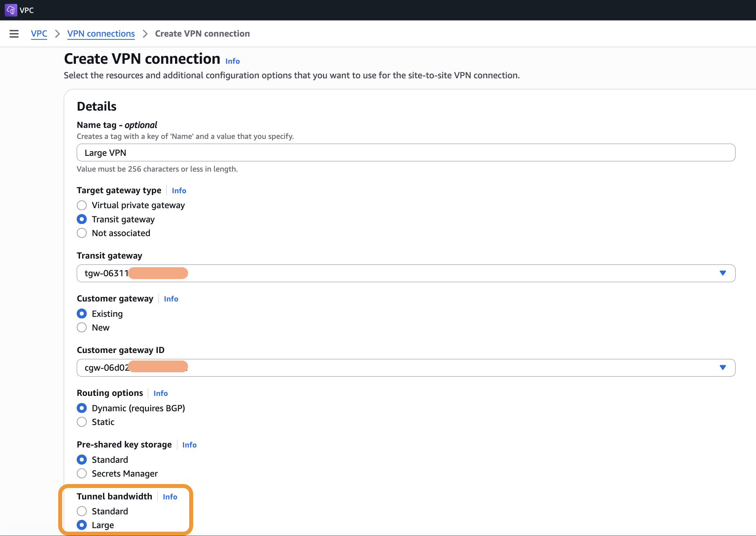Image resolution: width=756 pixels, height=536 pixels.
Task: Go to VPN connections breadcrumb
Action: point(101,34)
